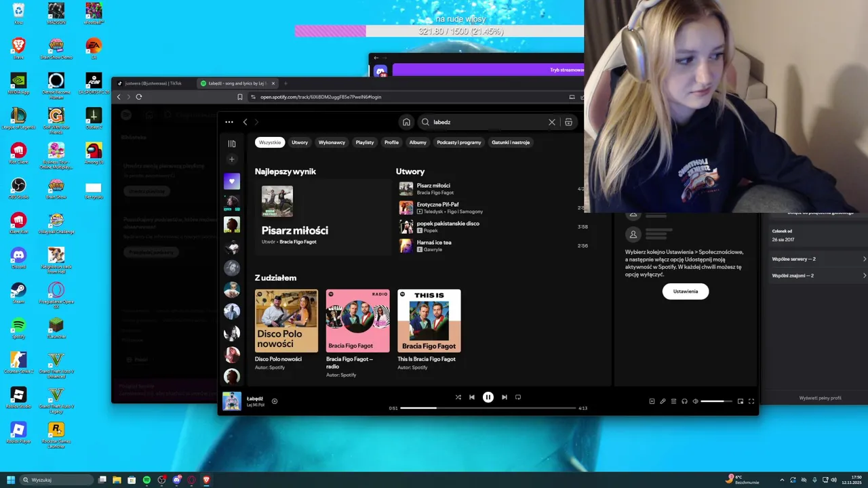Screen dimensions: 868x488
Task: Open the Now Playing view icon
Action: [652, 401]
